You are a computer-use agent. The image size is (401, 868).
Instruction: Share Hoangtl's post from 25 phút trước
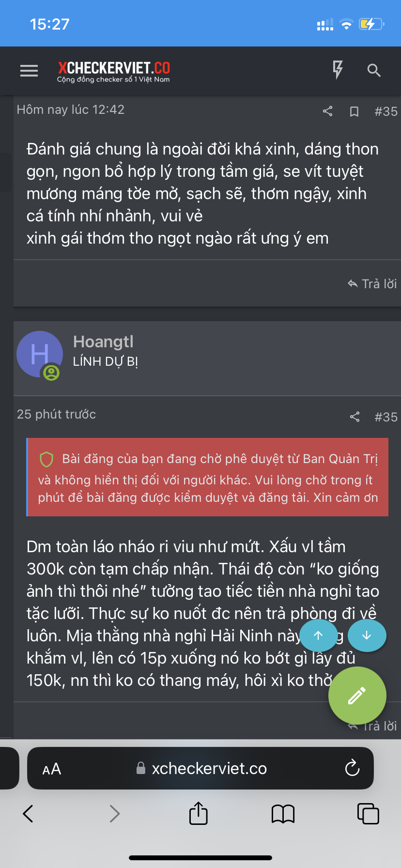coord(355,417)
